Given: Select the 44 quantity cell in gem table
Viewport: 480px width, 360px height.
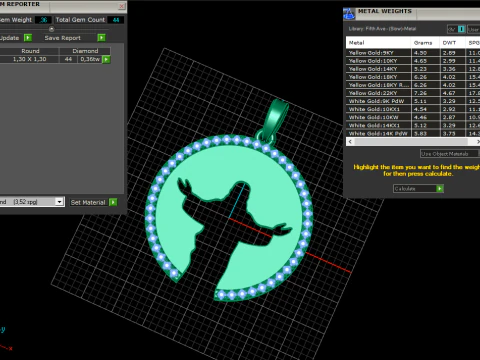Looking at the screenshot, I should (x=68, y=59).
